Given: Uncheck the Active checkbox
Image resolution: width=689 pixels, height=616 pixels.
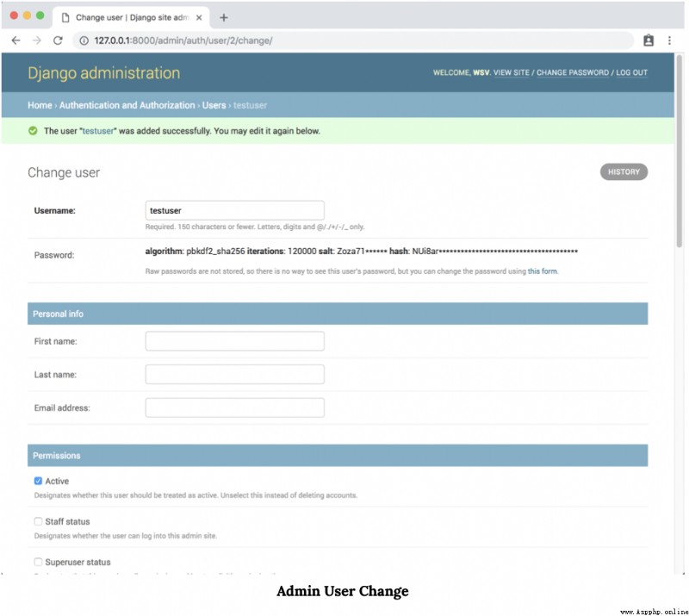Looking at the screenshot, I should 38,481.
